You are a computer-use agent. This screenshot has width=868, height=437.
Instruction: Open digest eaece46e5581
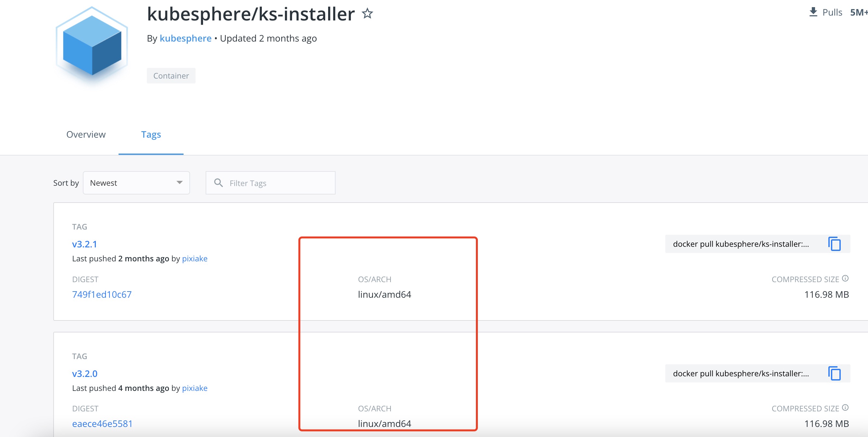102,424
